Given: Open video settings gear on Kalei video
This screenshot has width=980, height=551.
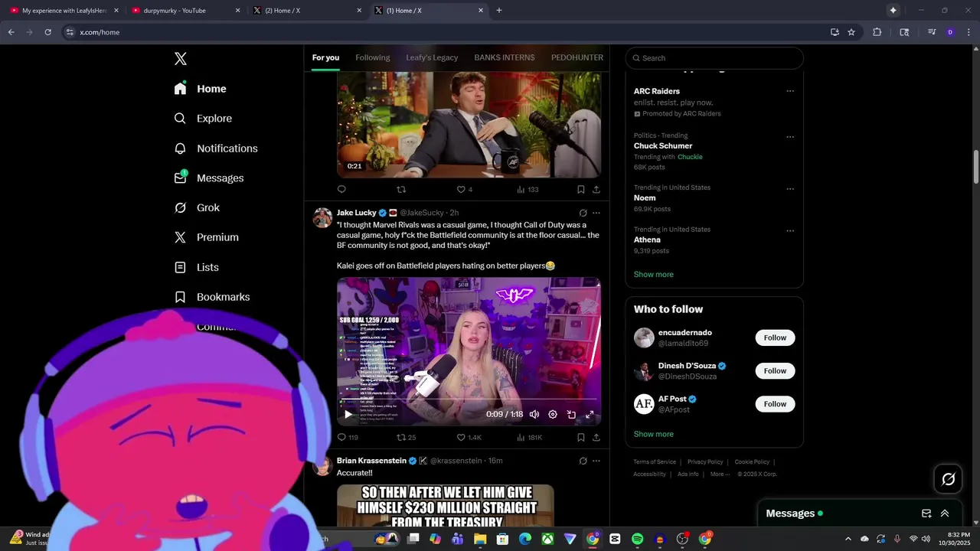Looking at the screenshot, I should [553, 415].
